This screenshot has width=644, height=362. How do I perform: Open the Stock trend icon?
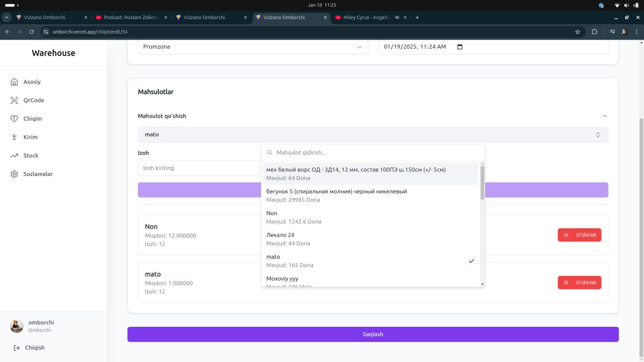[x=14, y=156]
